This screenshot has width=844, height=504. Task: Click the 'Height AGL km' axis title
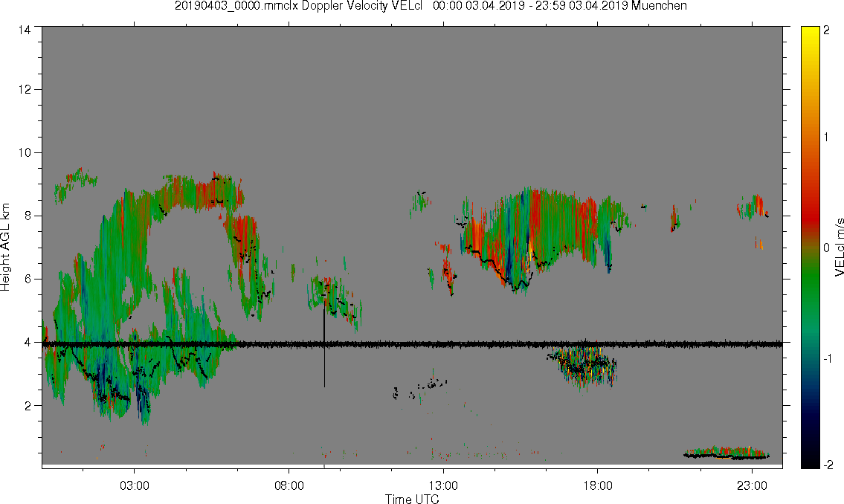tap(5, 248)
